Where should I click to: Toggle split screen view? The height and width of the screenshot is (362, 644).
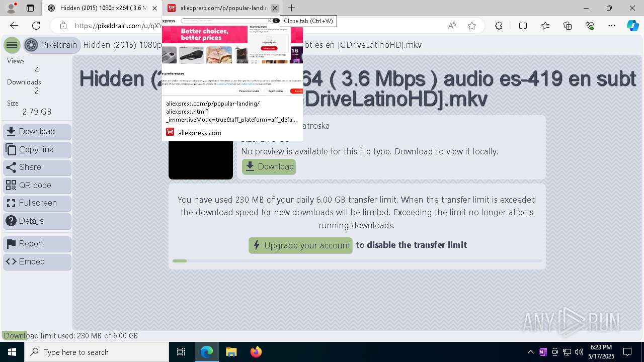[x=523, y=26]
